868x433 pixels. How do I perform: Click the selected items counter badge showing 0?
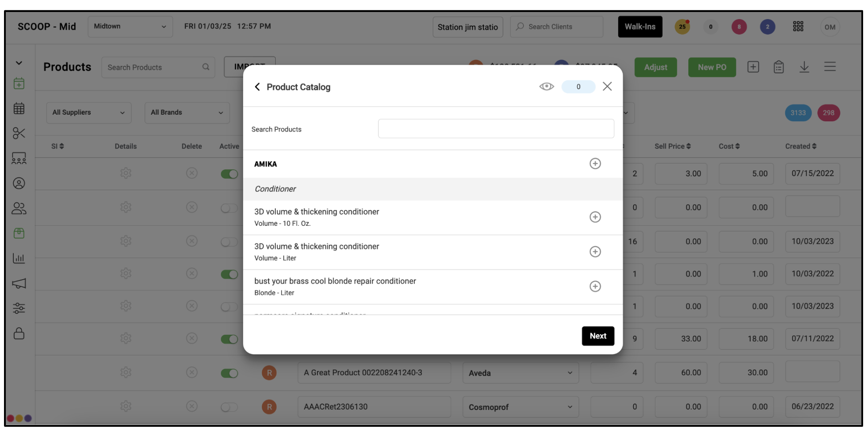tap(578, 87)
